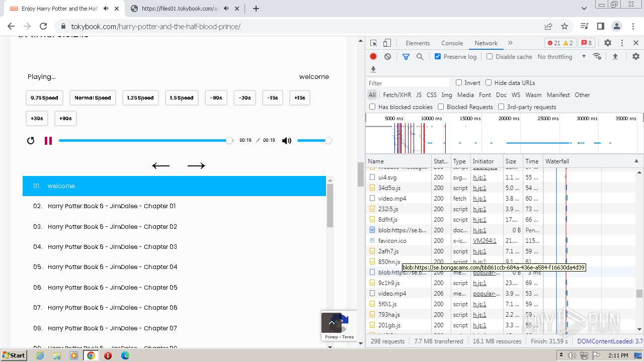
Task: Open Network panel settings gear
Action: 636,57
